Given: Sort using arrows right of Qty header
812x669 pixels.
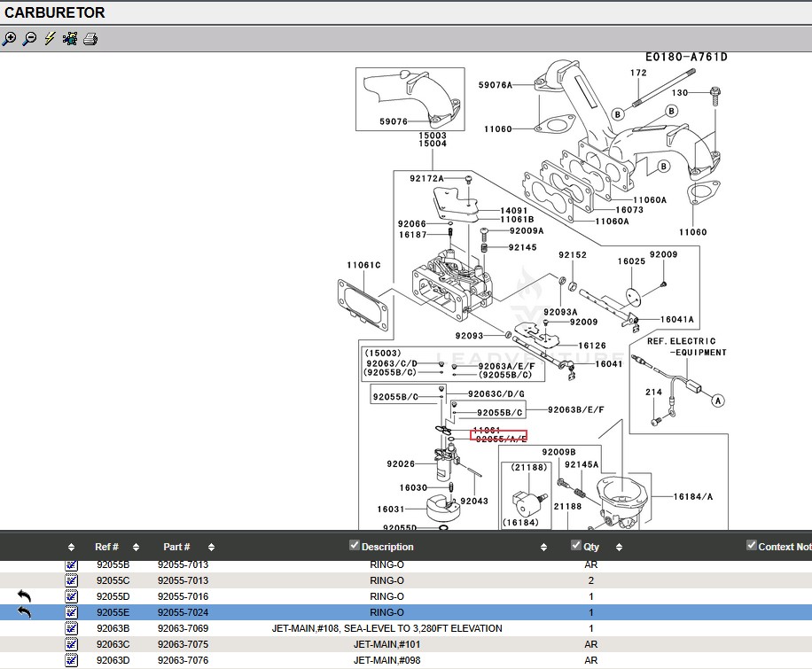Looking at the screenshot, I should click(x=619, y=548).
